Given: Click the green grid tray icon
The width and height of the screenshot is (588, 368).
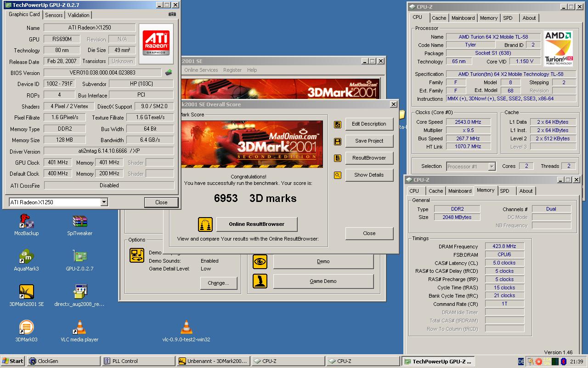Looking at the screenshot, I should point(555,362).
